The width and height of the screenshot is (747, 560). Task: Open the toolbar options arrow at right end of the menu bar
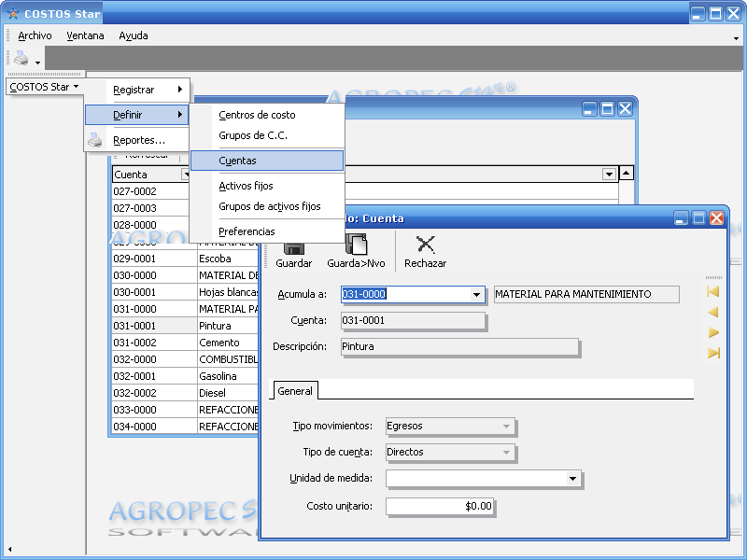pos(737,38)
